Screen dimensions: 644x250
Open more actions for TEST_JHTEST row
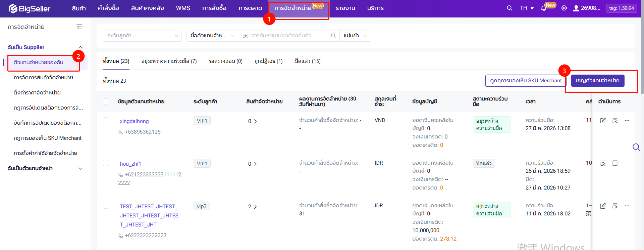tap(627, 206)
